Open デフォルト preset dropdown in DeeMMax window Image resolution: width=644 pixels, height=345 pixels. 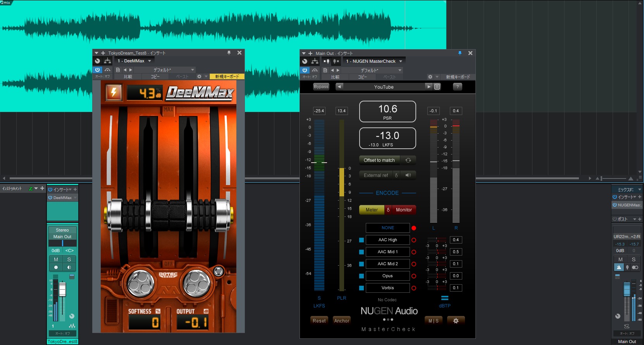tap(164, 70)
